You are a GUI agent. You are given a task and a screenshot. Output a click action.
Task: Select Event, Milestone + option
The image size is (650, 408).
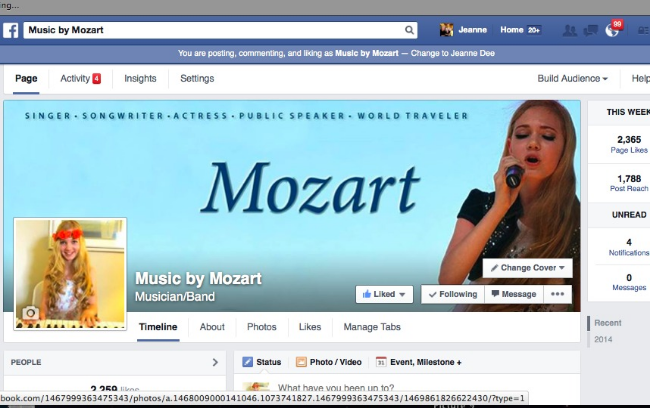click(419, 362)
